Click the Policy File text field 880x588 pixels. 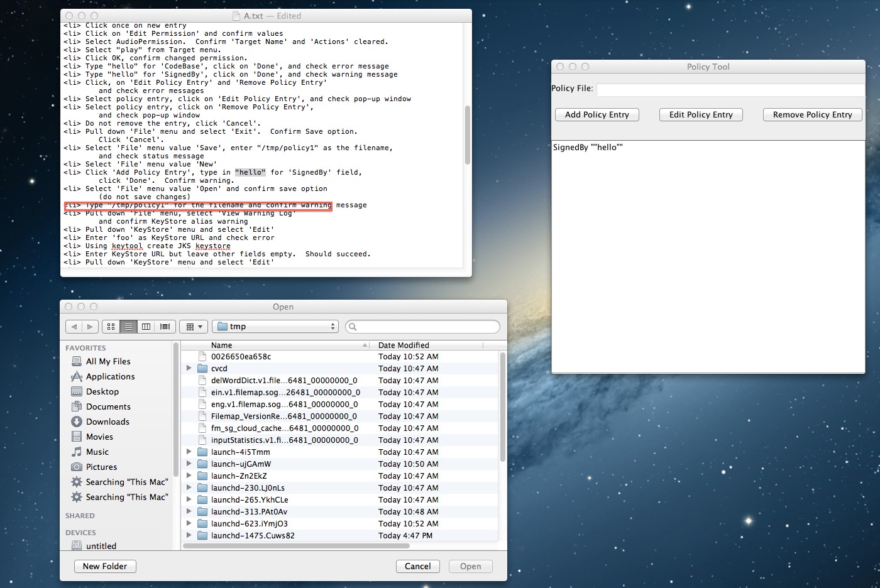729,89
